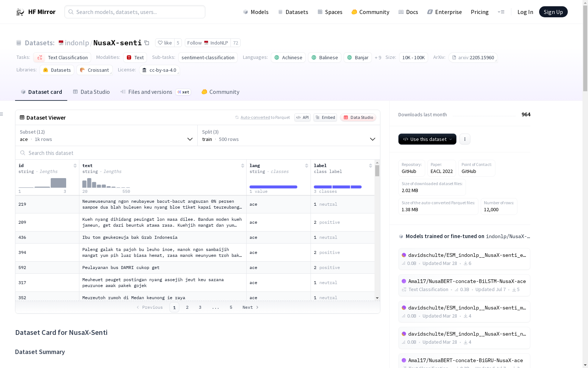Image resolution: width=588 pixels, height=368 pixels.
Task: Click the Text modality tag
Action: [x=135, y=57]
